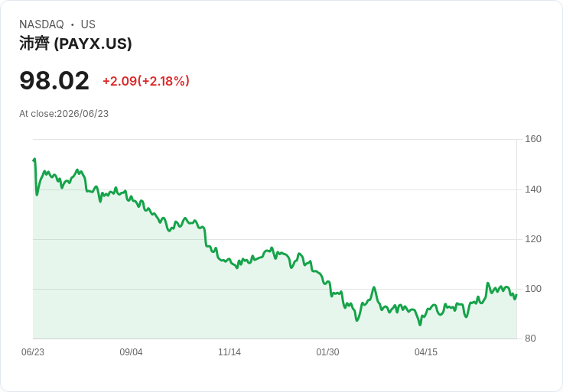Click the +2.09(+2.18%) price change
This screenshot has height=392, width=563.
pos(146,81)
